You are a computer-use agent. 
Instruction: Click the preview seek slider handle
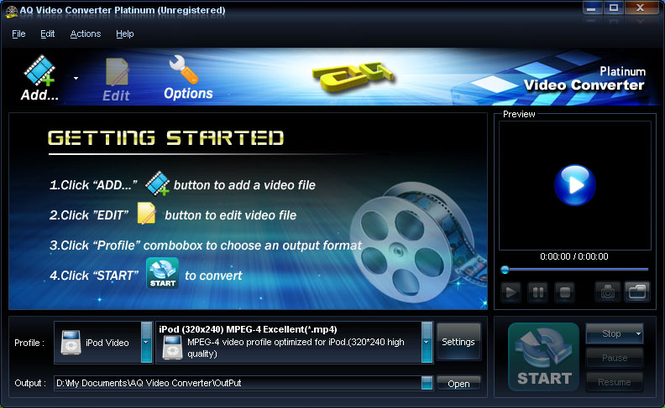[x=505, y=269]
